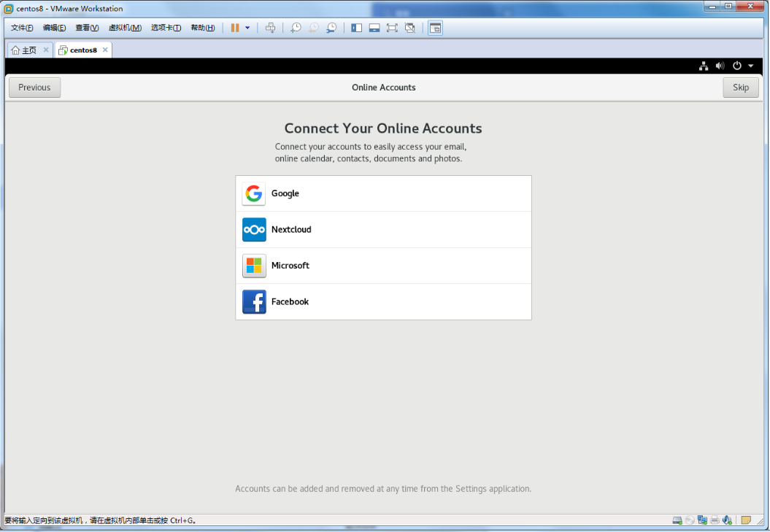Click the sound card status icon
This screenshot has height=532, width=770.
click(x=727, y=520)
